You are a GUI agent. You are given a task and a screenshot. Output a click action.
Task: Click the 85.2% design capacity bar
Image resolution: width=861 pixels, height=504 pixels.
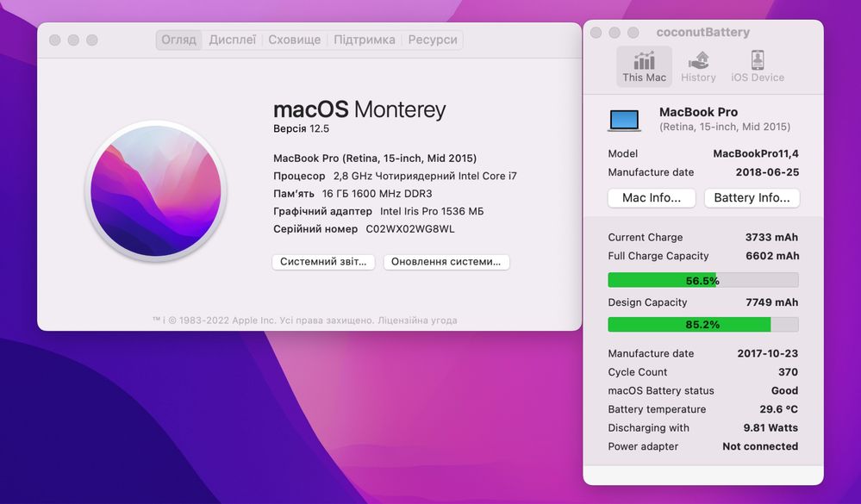pos(703,325)
